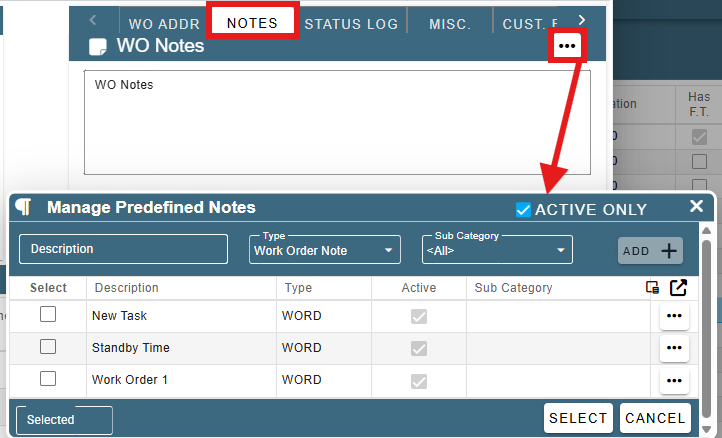Toggle the first Has F.T. checkbox in background table

tap(699, 137)
